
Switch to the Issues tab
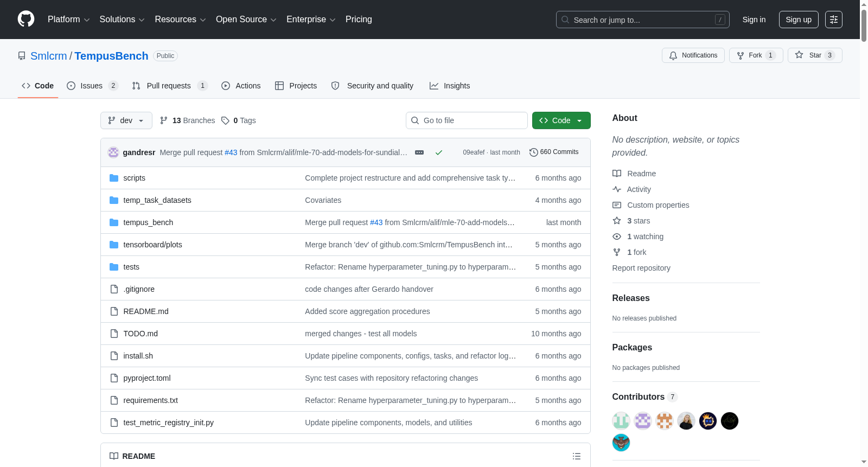(92, 86)
